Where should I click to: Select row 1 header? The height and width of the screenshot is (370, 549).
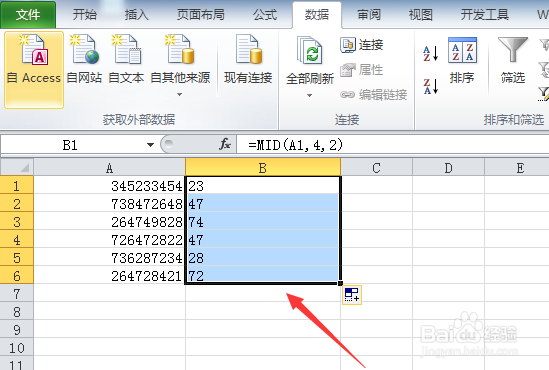tap(17, 185)
